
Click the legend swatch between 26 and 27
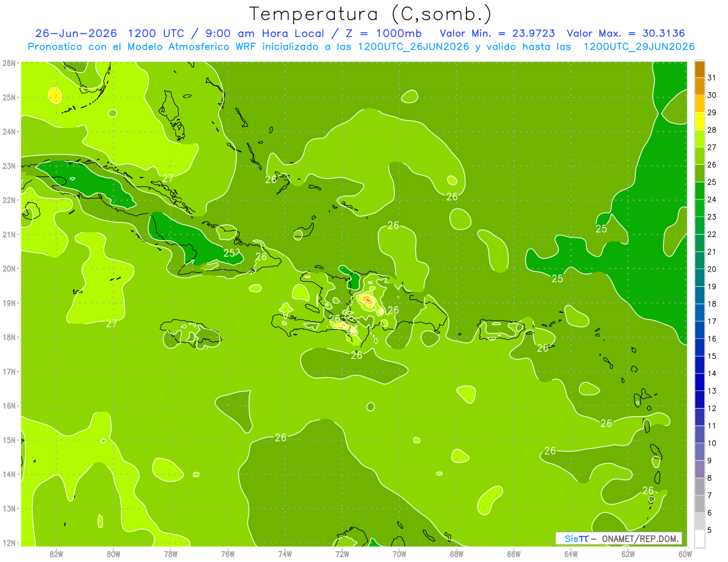(x=699, y=156)
